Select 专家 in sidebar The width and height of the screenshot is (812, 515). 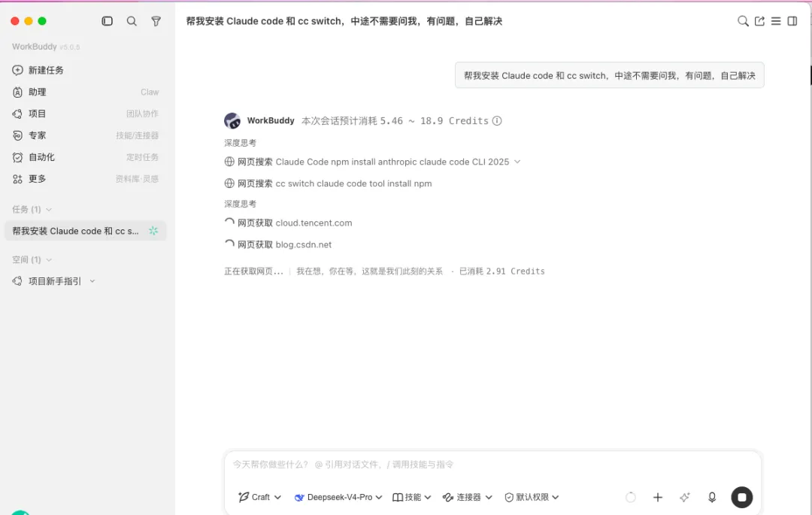tap(86, 135)
